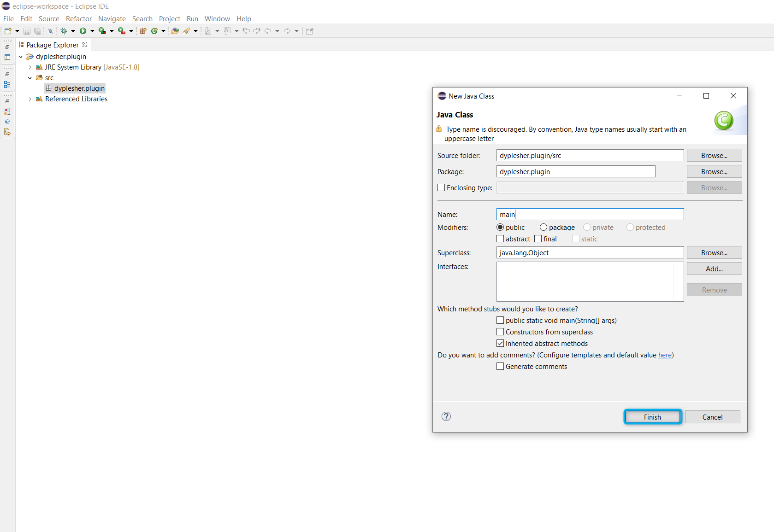Viewport: 774px width, 532px height.
Task: Click the Finish button
Action: click(x=652, y=417)
